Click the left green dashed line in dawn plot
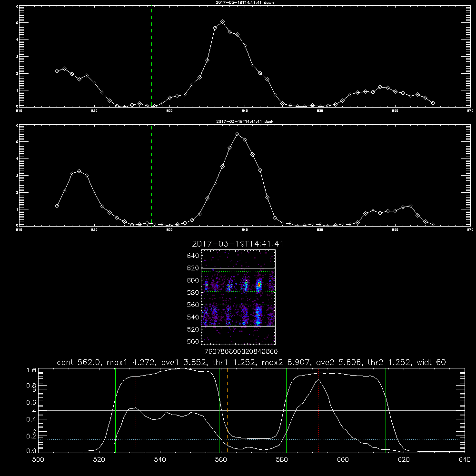Screen dimensions: 476x476 pyautogui.click(x=151, y=56)
